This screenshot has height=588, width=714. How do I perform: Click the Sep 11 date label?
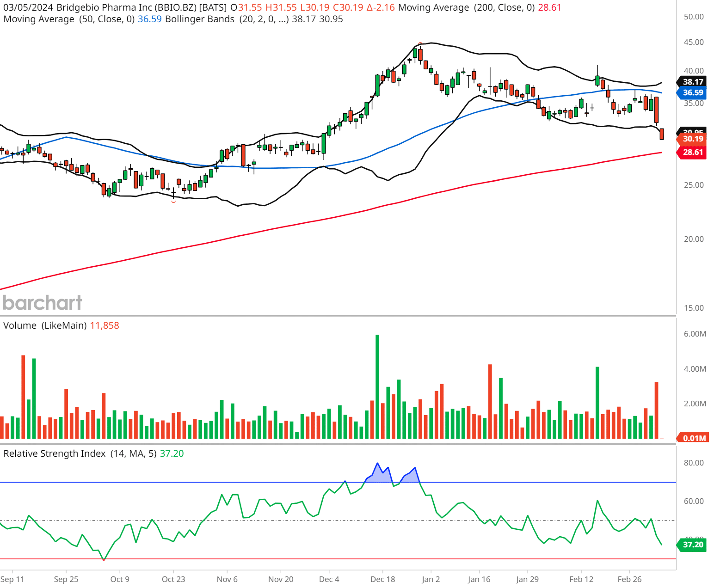click(x=12, y=579)
